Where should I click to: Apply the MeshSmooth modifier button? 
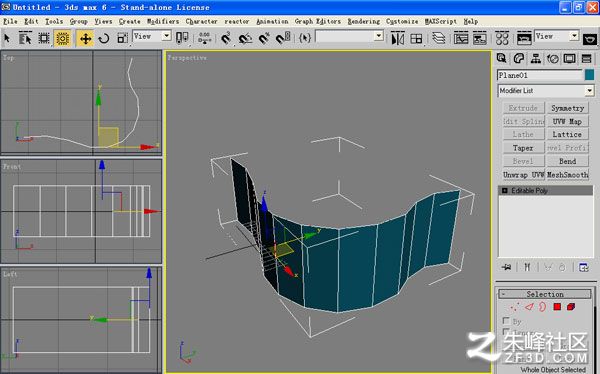click(567, 175)
